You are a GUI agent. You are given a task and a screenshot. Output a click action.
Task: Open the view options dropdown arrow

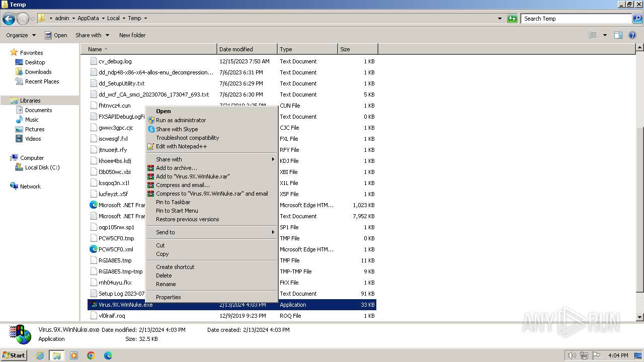pos(605,35)
